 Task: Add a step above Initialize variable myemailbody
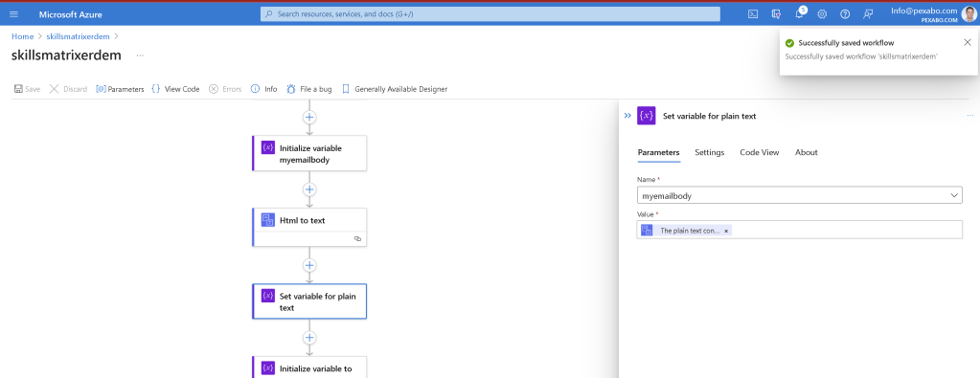(x=309, y=117)
